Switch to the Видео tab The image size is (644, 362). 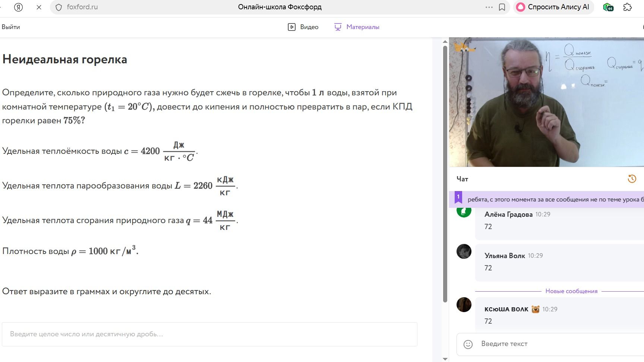pos(303,27)
